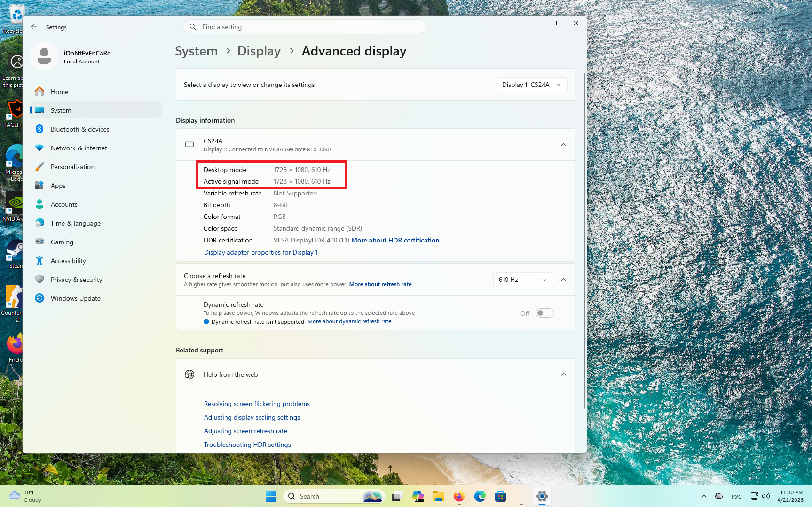812x507 pixels.
Task: Launch Firefox from the taskbar
Action: [x=459, y=496]
